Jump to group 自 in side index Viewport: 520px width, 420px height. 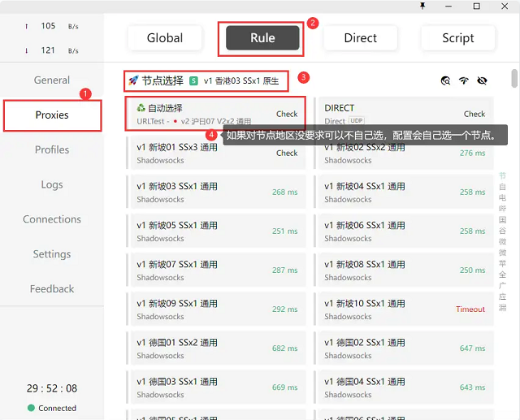pos(502,187)
